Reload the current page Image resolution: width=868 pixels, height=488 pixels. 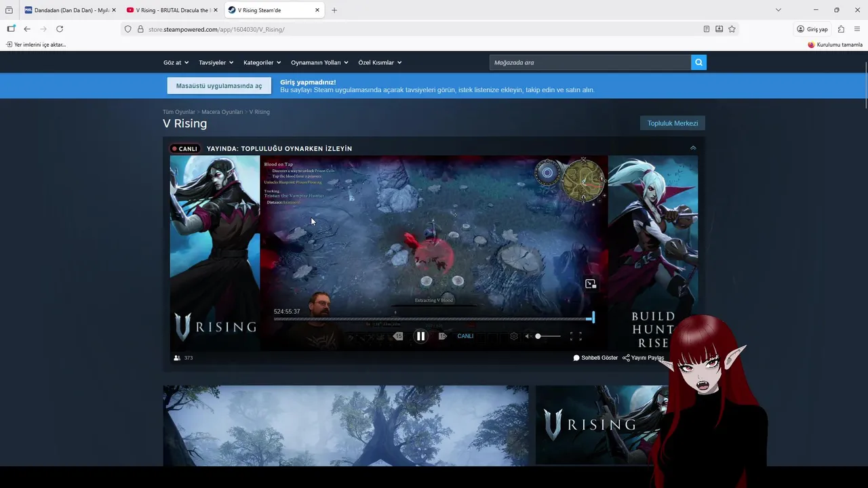pyautogui.click(x=60, y=29)
